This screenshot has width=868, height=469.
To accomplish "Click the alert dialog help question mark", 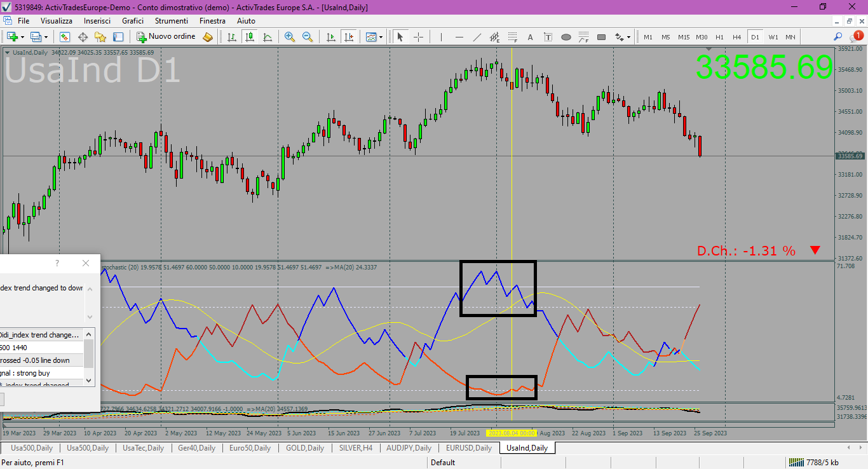I will pyautogui.click(x=57, y=263).
